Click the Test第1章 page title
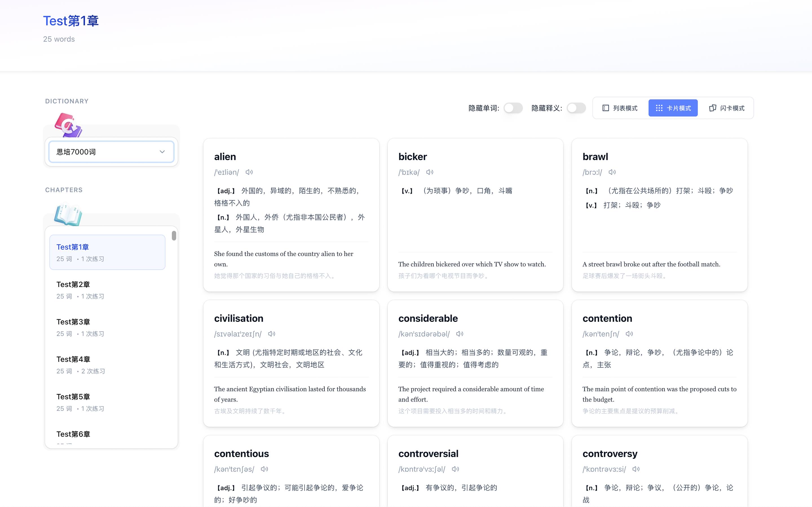812x507 pixels. pos(71,21)
